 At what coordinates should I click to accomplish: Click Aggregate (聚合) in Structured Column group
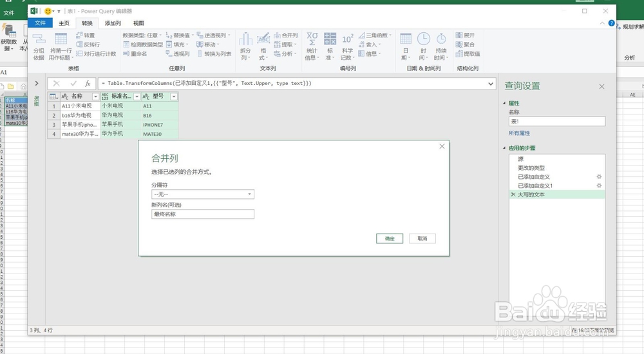tap(466, 44)
